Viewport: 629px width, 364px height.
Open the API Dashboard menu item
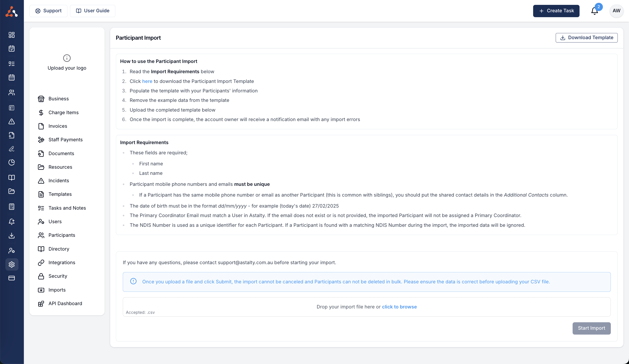click(x=65, y=303)
